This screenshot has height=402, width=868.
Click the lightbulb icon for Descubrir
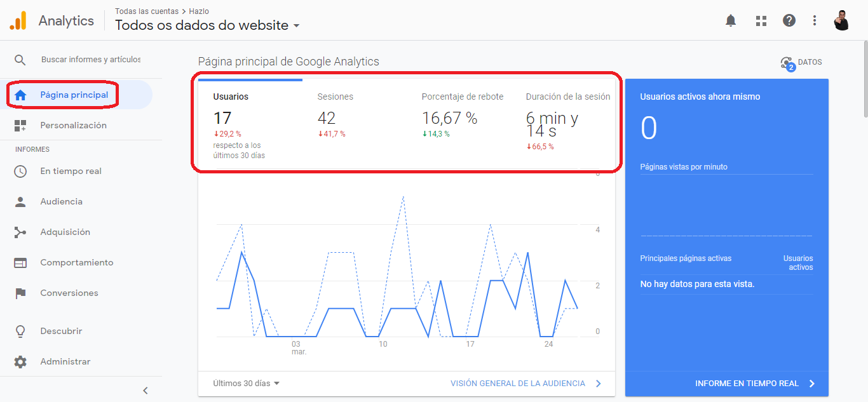coord(20,332)
